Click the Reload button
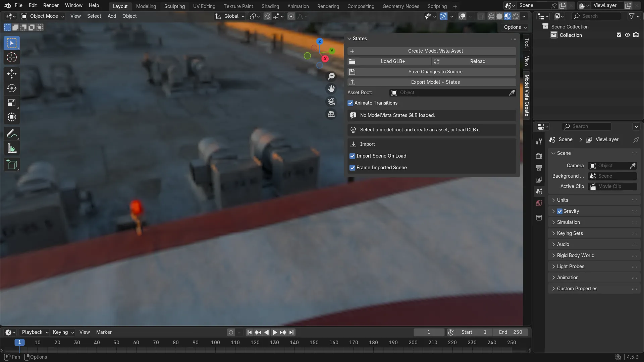This screenshot has height=362, width=644. coord(474,61)
